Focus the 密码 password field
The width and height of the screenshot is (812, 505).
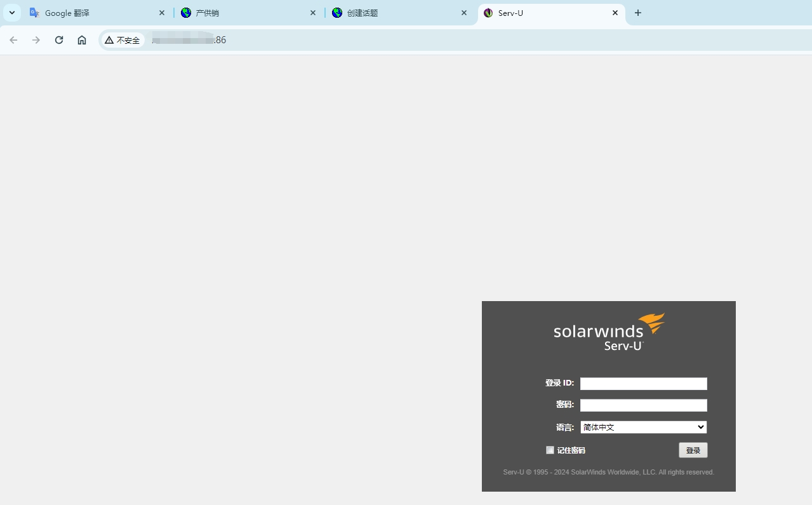pyautogui.click(x=643, y=405)
